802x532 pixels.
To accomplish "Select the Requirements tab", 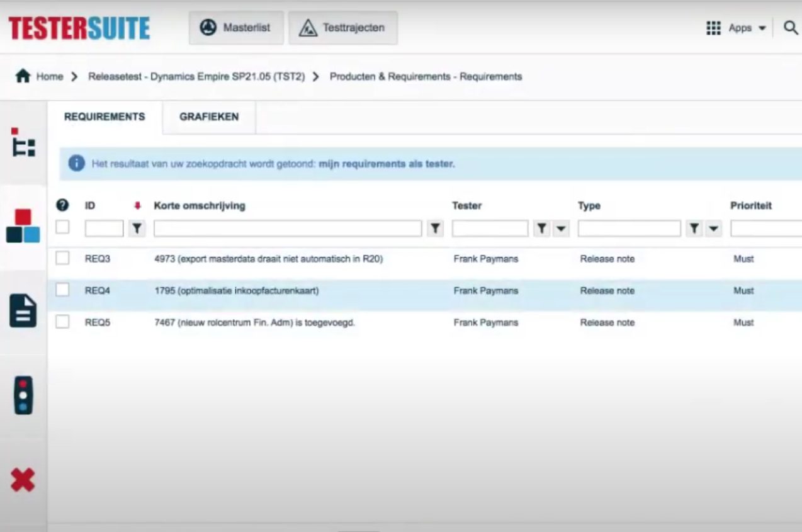I will 104,117.
